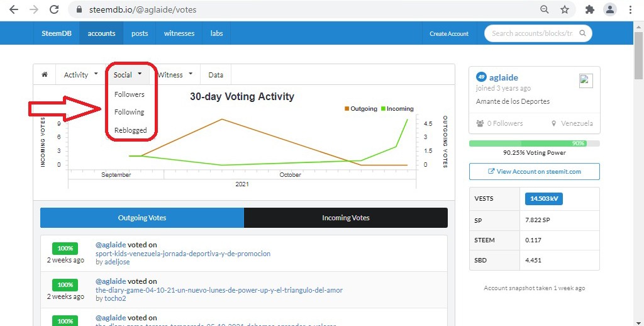Bookmark this page with the star
Image resolution: width=644 pixels, height=326 pixels.
(x=565, y=9)
